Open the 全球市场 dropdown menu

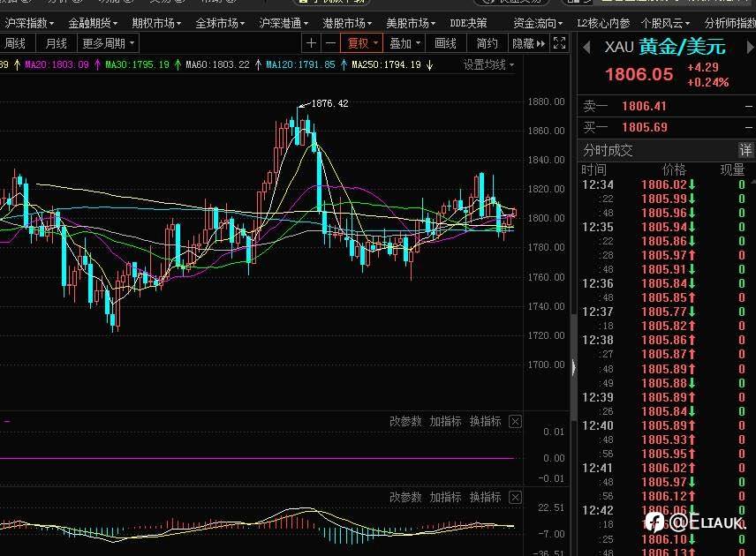[x=220, y=23]
